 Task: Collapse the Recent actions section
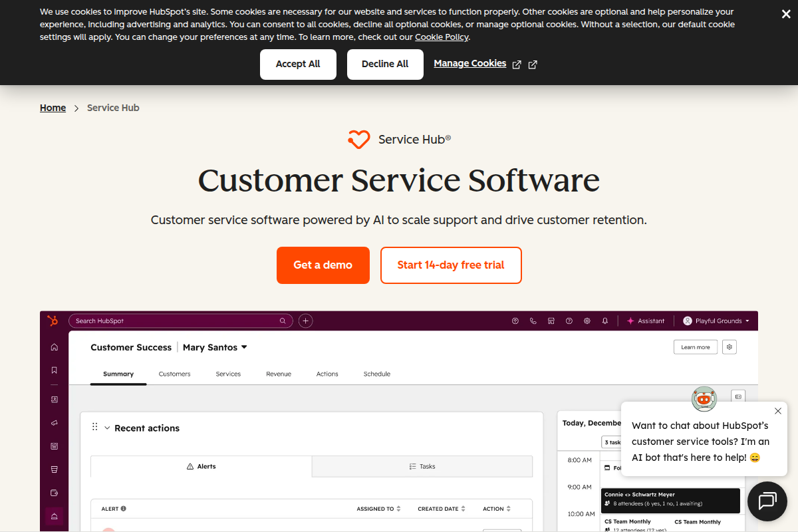click(x=108, y=428)
